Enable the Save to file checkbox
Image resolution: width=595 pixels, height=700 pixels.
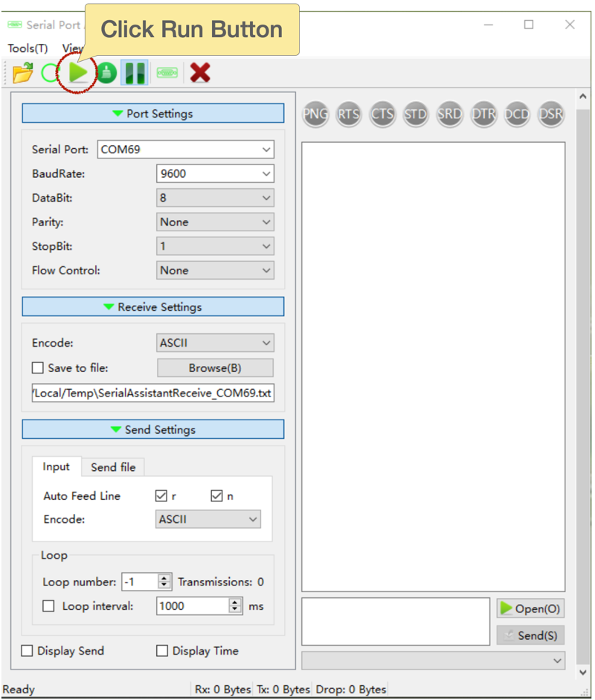tap(38, 367)
